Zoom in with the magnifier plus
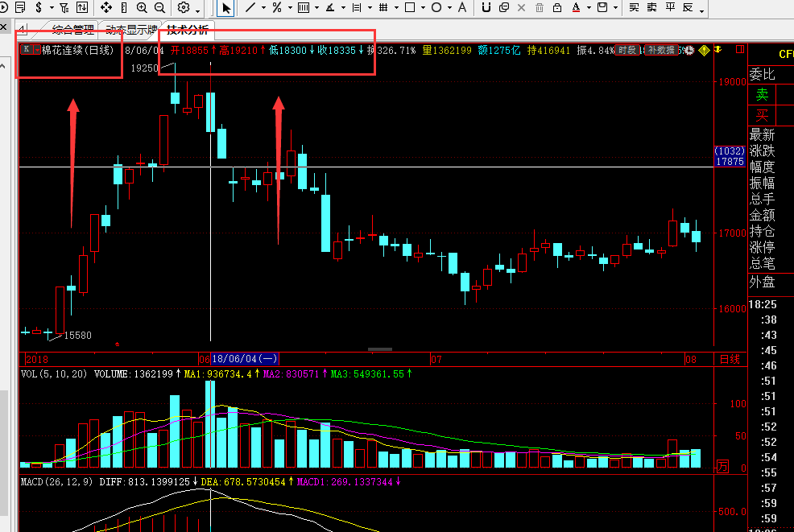The height and width of the screenshot is (532, 794). 142,7
